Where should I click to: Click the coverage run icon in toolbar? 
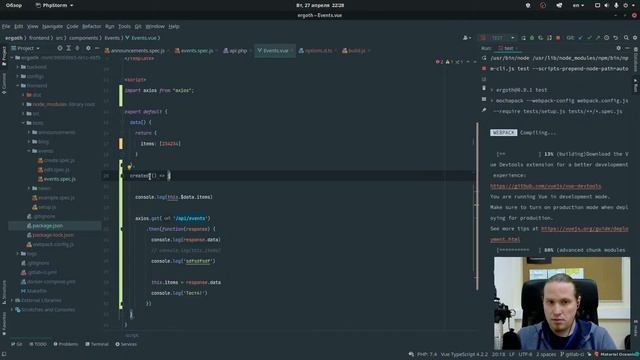[540, 38]
